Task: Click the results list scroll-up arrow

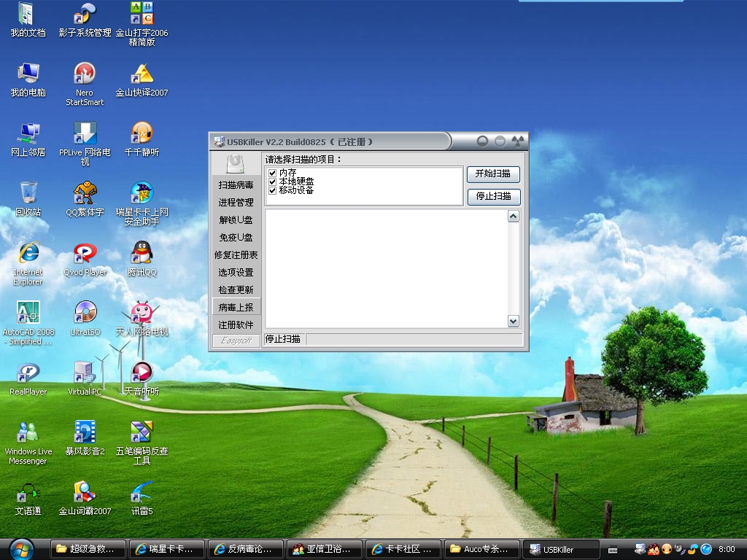Action: (x=513, y=217)
